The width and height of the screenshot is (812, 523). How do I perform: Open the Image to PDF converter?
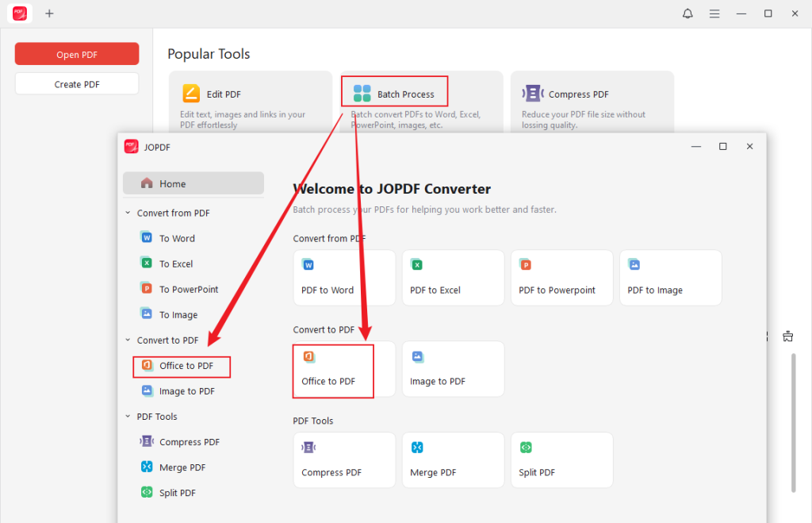pyautogui.click(x=453, y=369)
